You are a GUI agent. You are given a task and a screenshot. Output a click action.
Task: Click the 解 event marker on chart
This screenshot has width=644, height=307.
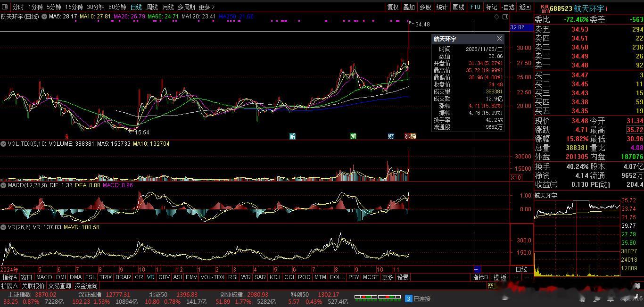292,136
